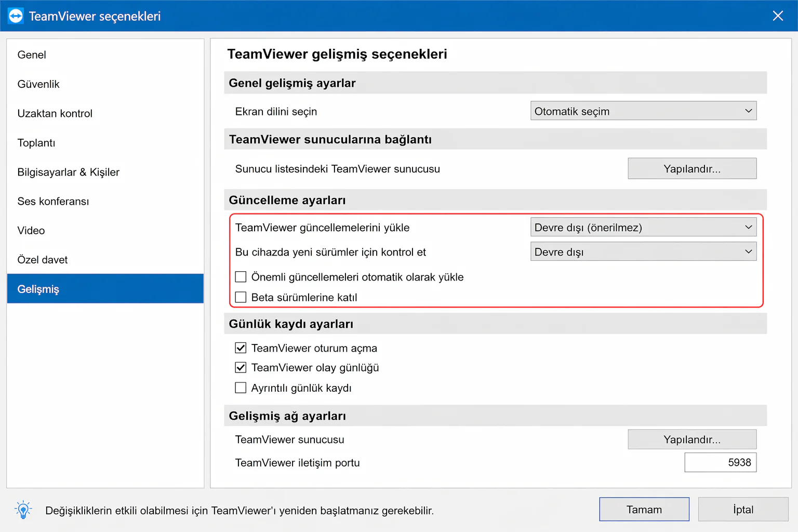Viewport: 798px width, 532px height.
Task: Open the new-version check 'Devre dışı' dropdown
Action: point(643,252)
